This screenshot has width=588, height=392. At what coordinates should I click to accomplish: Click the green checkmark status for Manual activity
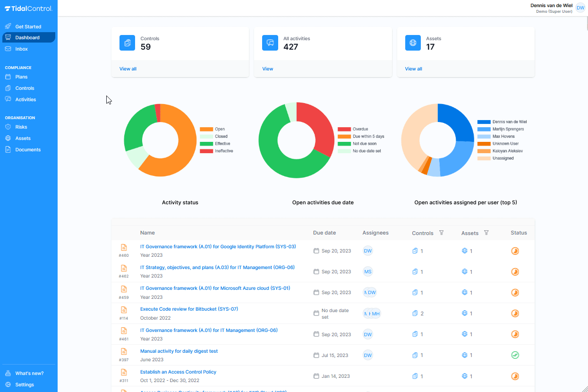(x=515, y=355)
